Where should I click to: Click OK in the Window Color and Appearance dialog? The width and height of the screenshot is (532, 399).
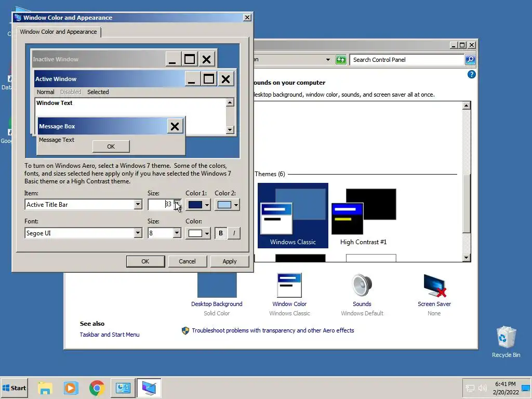pos(145,261)
